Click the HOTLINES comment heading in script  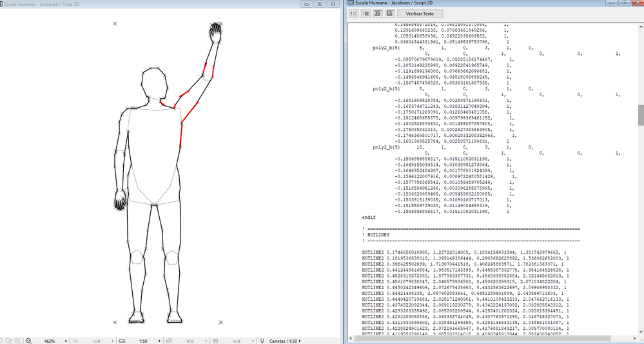click(x=378, y=235)
